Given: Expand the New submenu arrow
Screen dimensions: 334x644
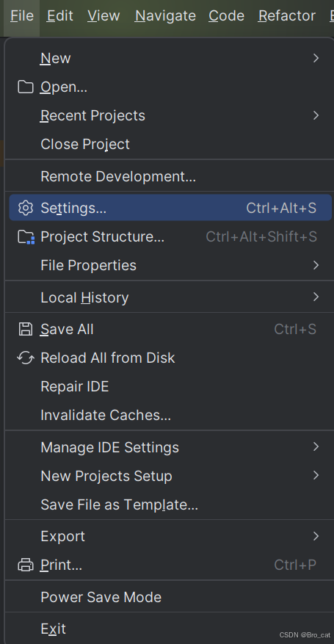Looking at the screenshot, I should click(316, 58).
